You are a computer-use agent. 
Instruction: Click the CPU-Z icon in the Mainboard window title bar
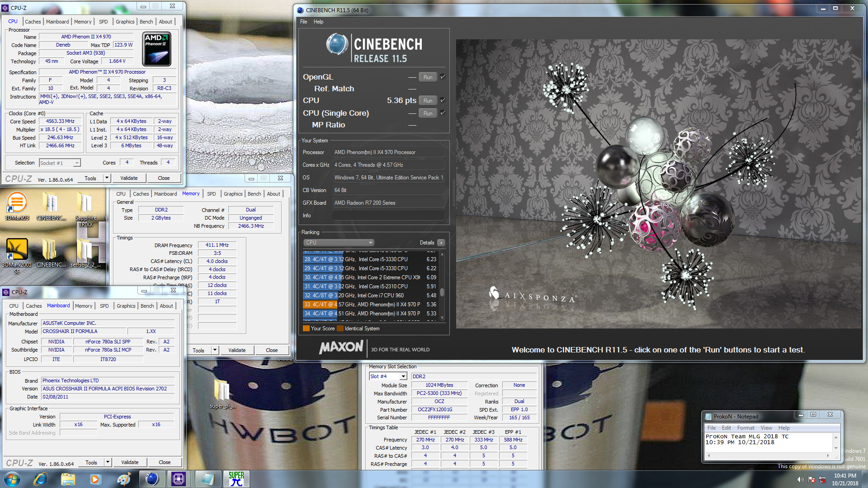coord(6,292)
